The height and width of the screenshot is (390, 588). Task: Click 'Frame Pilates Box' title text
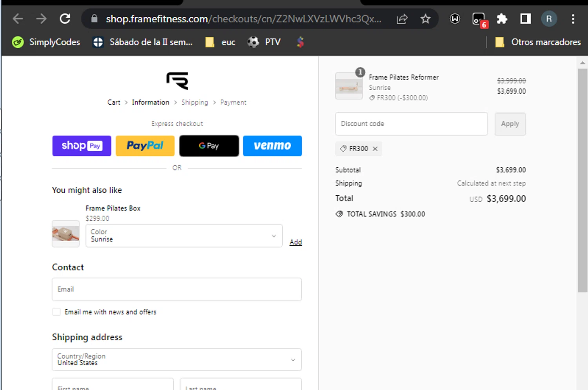click(113, 208)
